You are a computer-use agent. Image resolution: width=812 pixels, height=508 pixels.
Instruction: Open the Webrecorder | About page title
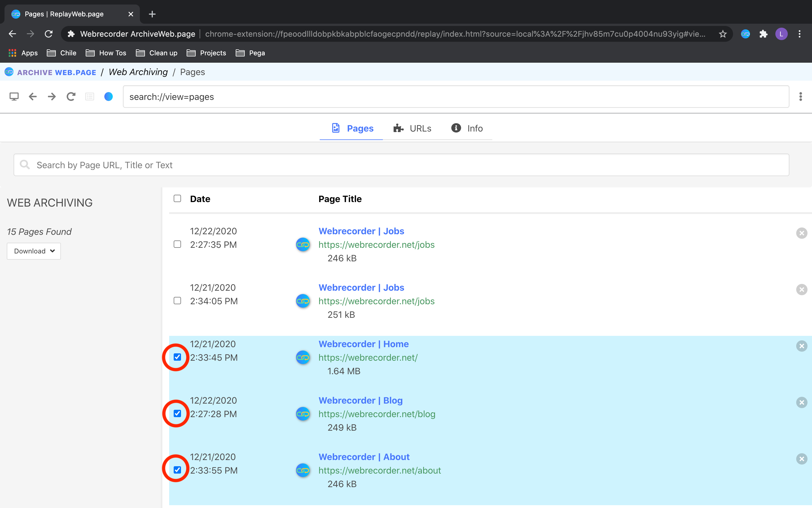tap(364, 457)
